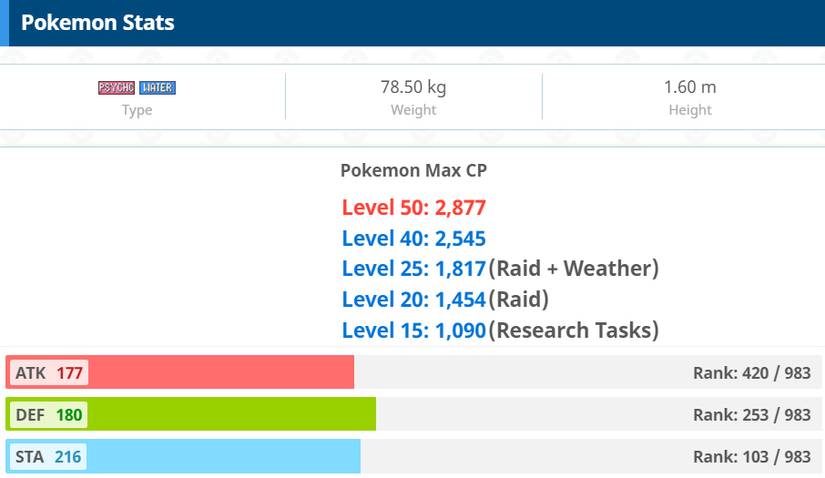Click the ATK 177 stat label
This screenshot has height=478, width=825.
click(49, 373)
